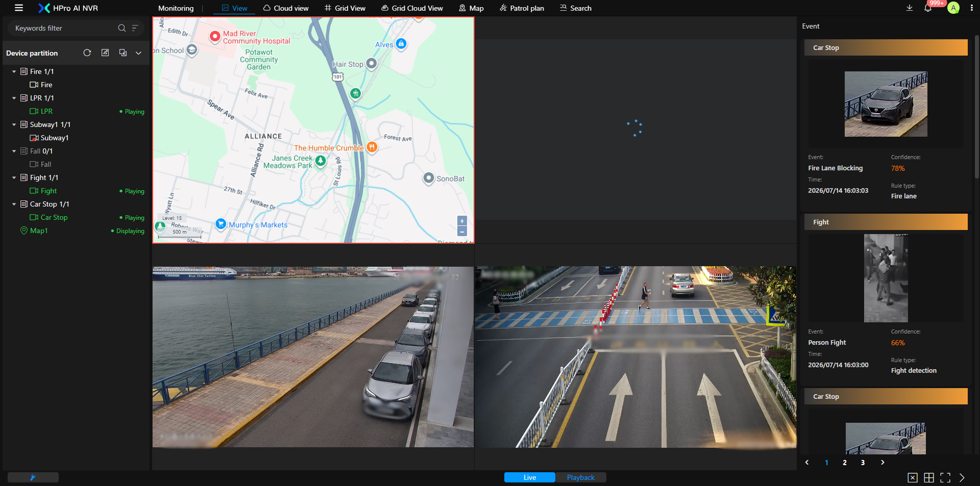Collapse the Fight 1/1 group
Image resolution: width=980 pixels, height=486 pixels.
14,177
